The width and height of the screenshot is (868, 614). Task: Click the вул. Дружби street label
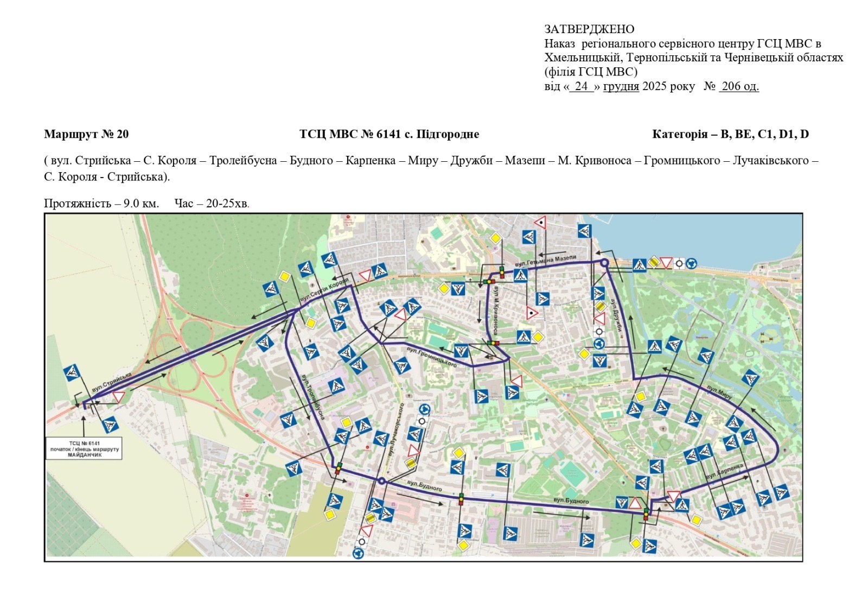[617, 314]
